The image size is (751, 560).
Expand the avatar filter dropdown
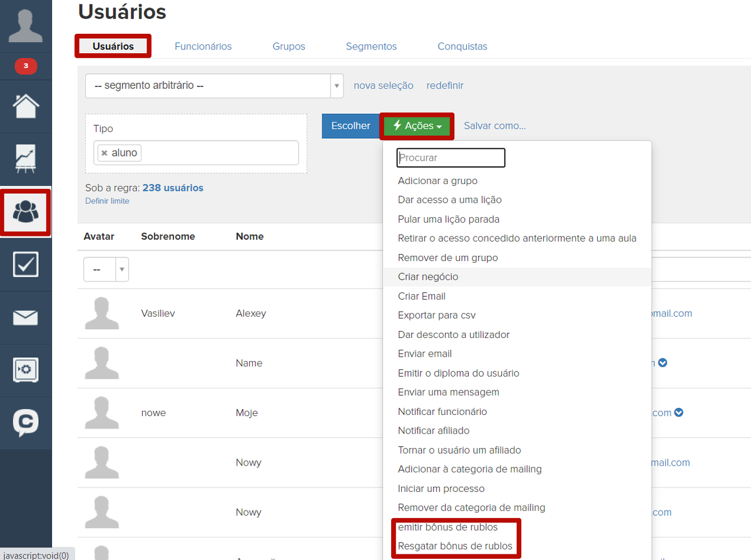pyautogui.click(x=122, y=269)
